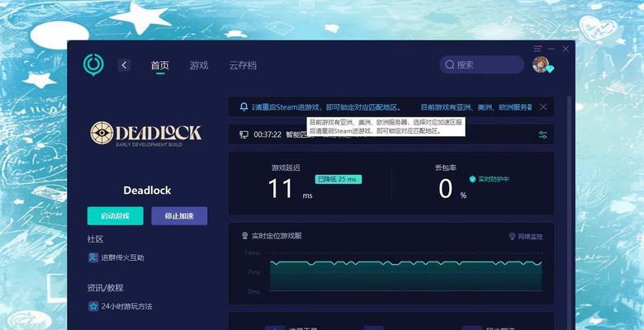Viewport: 644px width, 330px height.
Task: Click the 00:37:22 elapsed timer
Action: point(268,134)
